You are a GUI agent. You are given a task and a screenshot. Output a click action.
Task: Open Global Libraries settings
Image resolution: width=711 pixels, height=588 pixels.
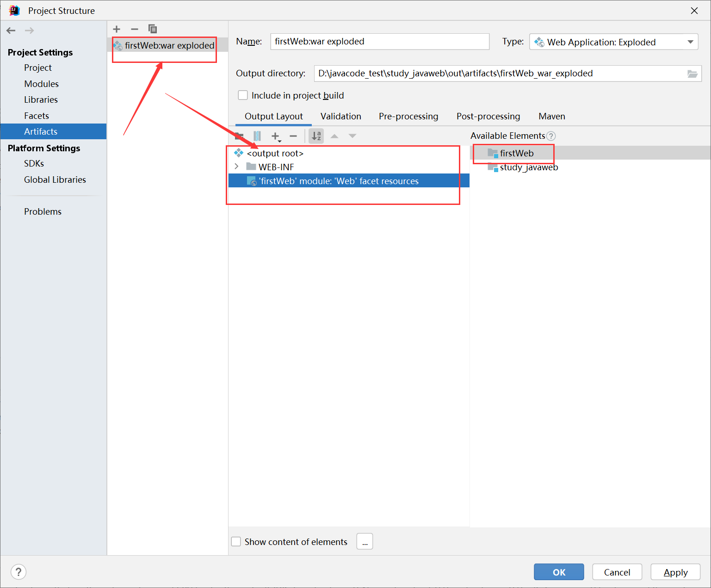(x=55, y=180)
